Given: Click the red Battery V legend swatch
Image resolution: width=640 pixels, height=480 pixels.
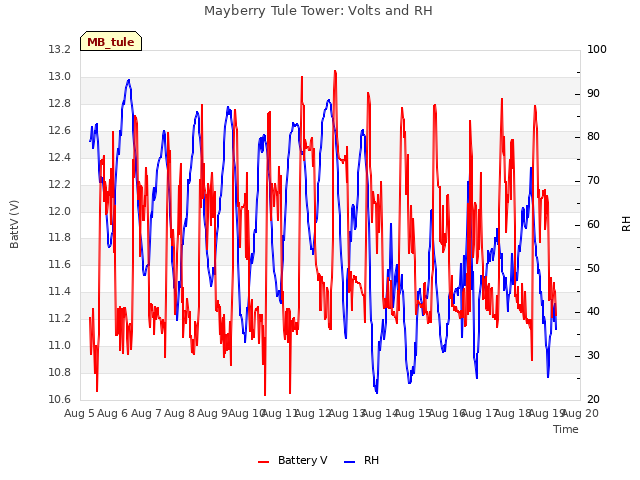Looking at the screenshot, I should 264,462.
